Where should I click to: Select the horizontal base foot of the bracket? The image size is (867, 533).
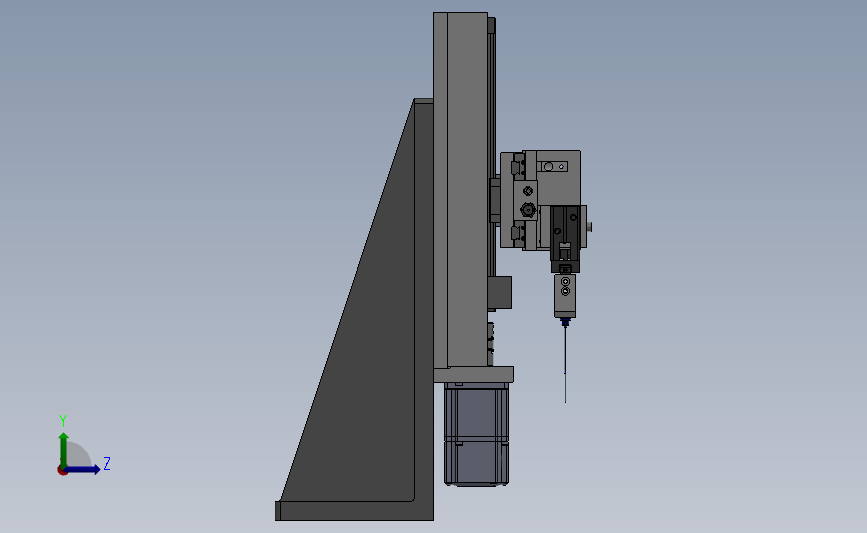coord(354,511)
